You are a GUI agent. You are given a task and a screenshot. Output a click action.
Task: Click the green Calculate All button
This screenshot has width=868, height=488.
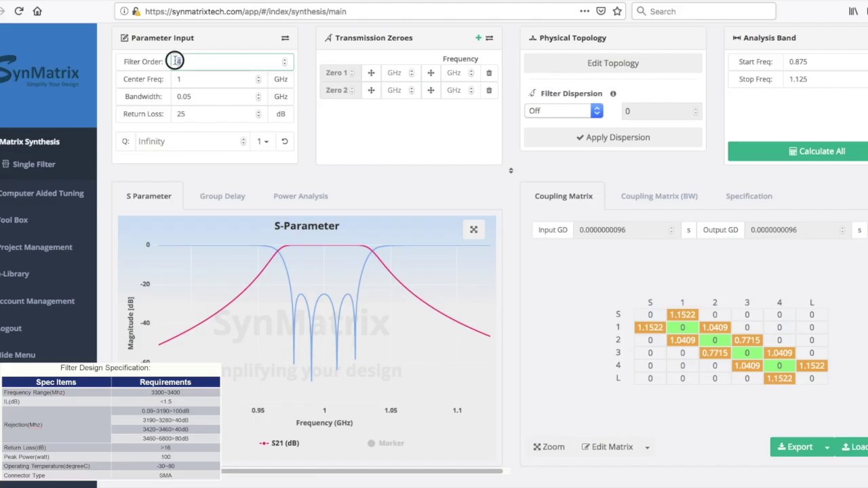coord(797,151)
